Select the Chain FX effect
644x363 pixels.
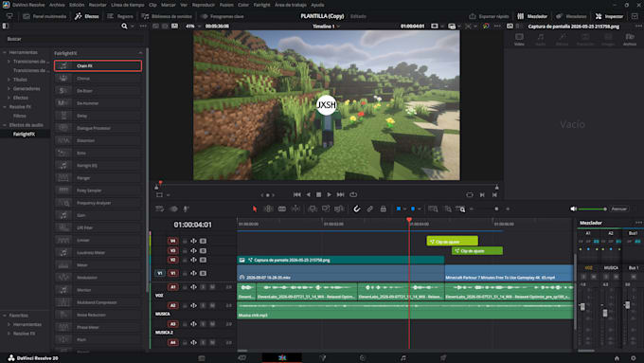pyautogui.click(x=98, y=65)
